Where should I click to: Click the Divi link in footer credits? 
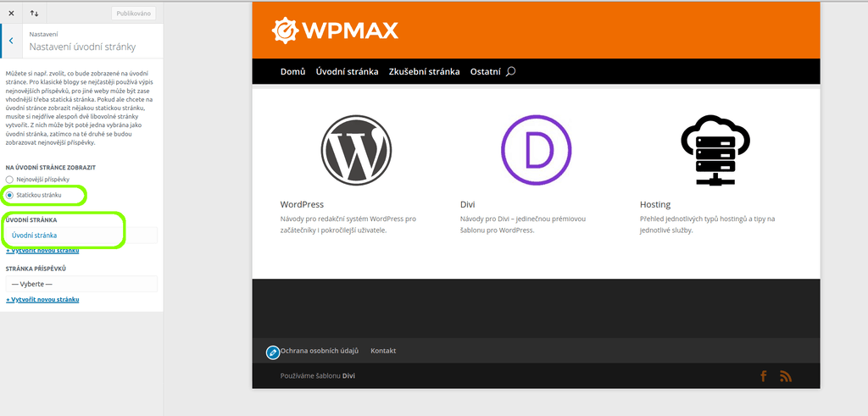[348, 376]
